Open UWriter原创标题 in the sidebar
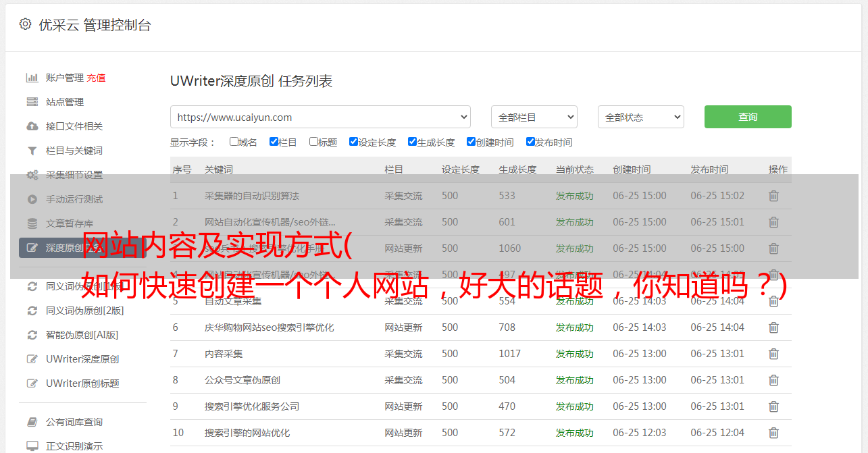The height and width of the screenshot is (453, 868). pyautogui.click(x=82, y=383)
